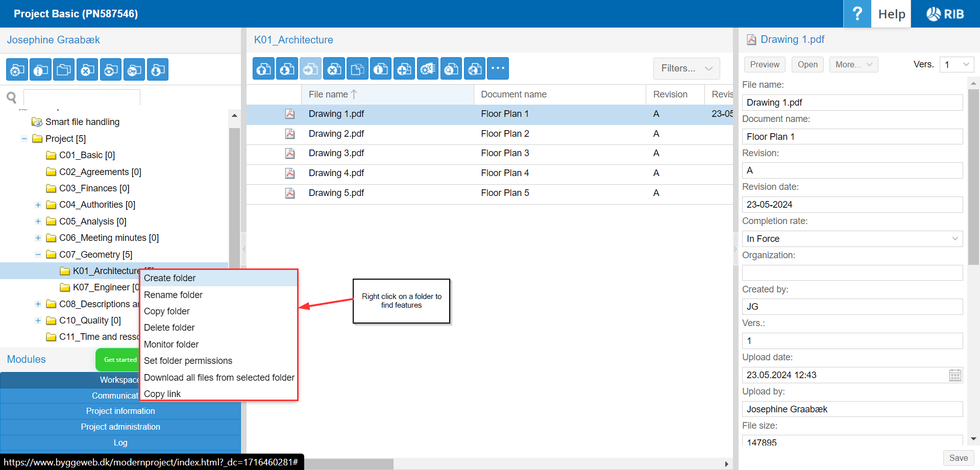Open the Completion rate In Force dropdown
This screenshot has height=470, width=980.
pos(852,239)
